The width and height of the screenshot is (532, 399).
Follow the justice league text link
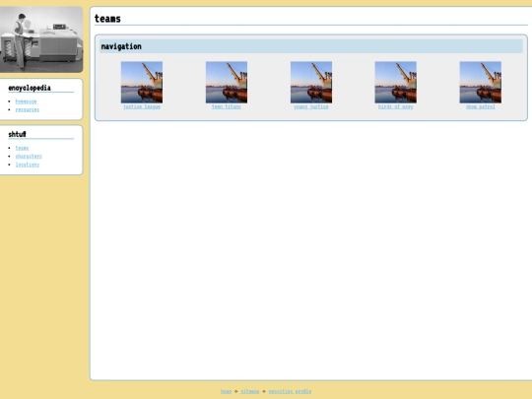[x=142, y=106]
